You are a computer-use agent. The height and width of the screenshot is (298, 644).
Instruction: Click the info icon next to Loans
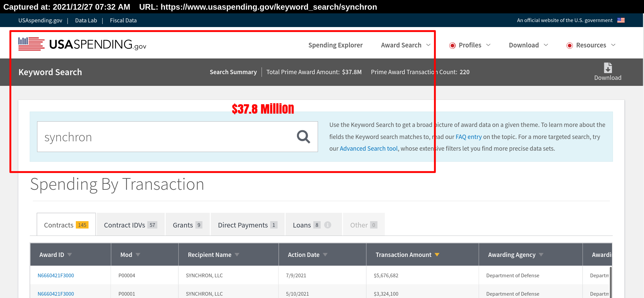coord(328,225)
